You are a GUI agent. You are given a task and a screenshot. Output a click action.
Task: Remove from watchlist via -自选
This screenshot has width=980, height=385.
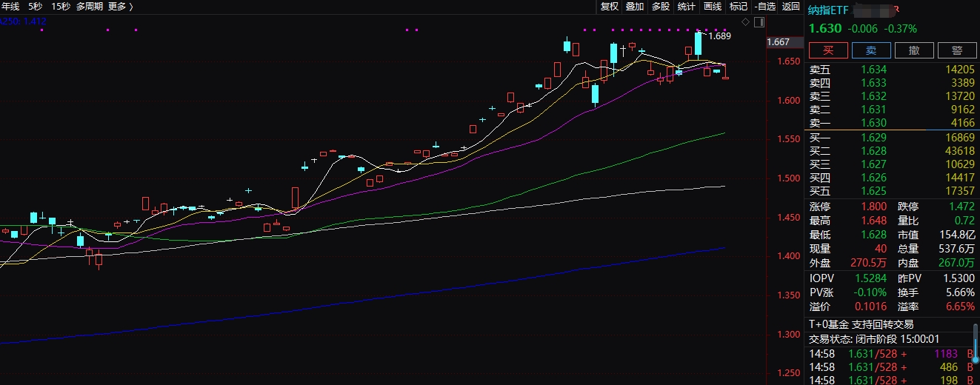click(764, 7)
